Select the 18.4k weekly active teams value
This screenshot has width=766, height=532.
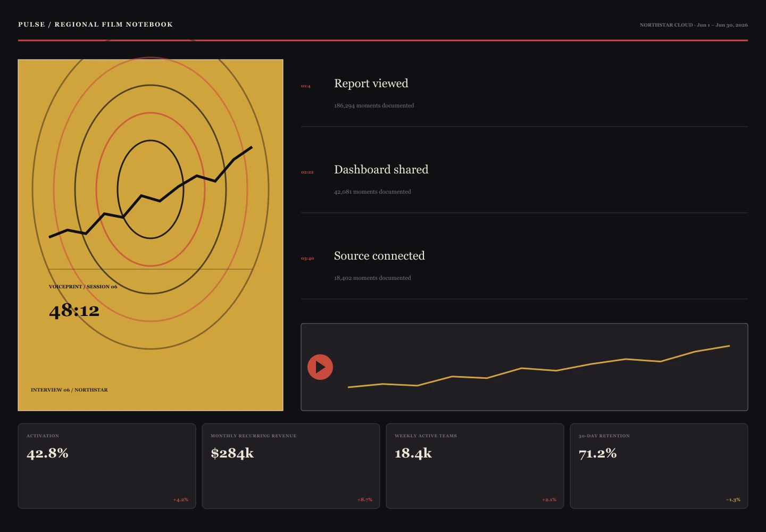413,453
